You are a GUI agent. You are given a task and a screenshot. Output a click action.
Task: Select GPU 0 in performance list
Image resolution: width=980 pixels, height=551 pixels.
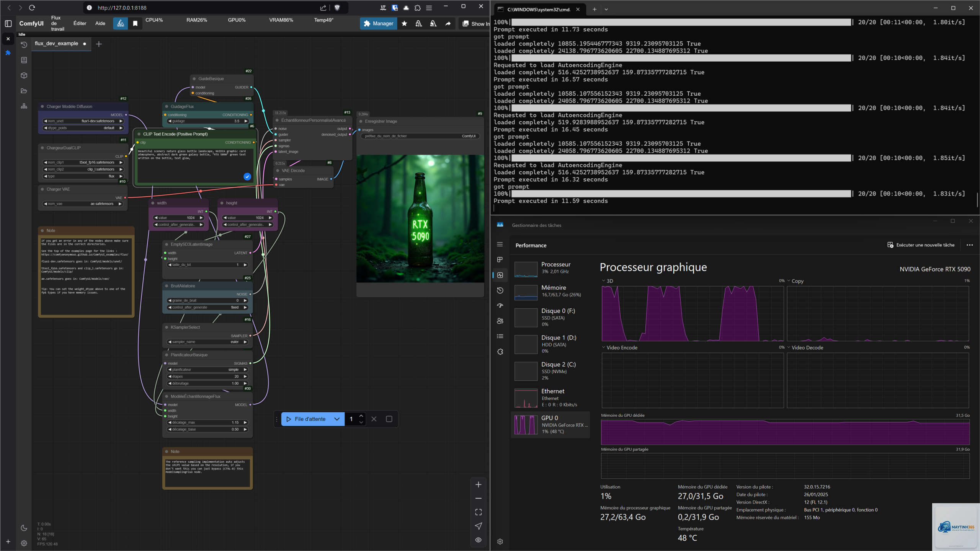(x=550, y=425)
